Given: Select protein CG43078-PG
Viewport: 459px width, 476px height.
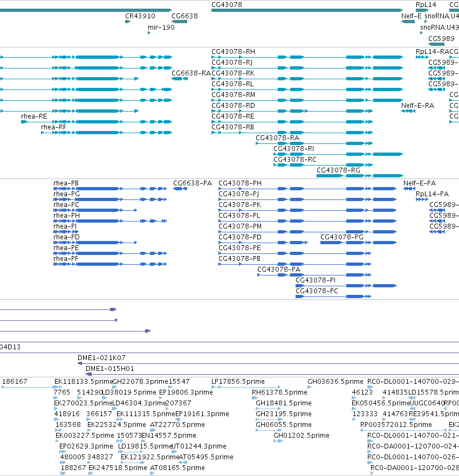Looking at the screenshot, I should click(359, 243).
